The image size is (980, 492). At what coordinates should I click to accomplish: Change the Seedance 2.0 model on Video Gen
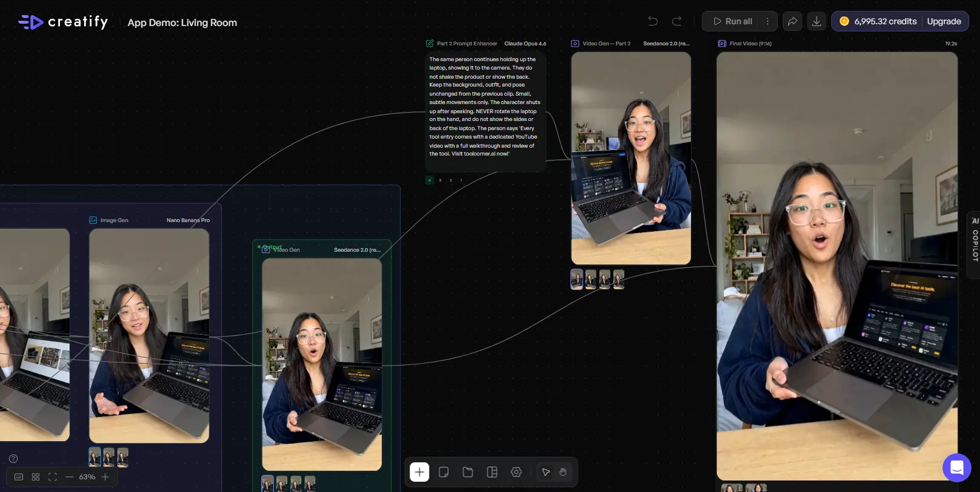point(358,250)
